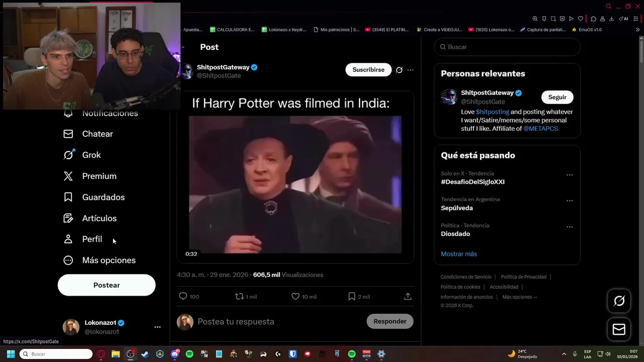This screenshot has width=644, height=362.
Task: Open Steam from the taskbar
Action: (145, 354)
